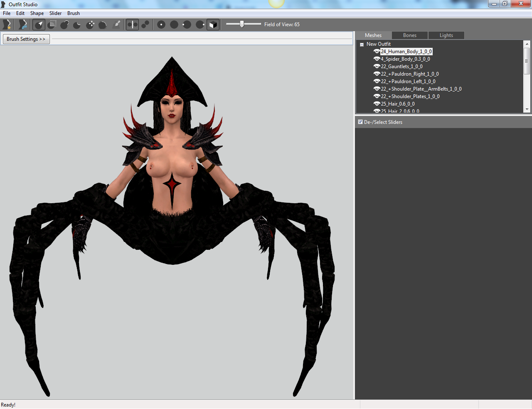532x409 pixels.
Task: Select the Deflate brush tool
Action: pyautogui.click(x=77, y=25)
